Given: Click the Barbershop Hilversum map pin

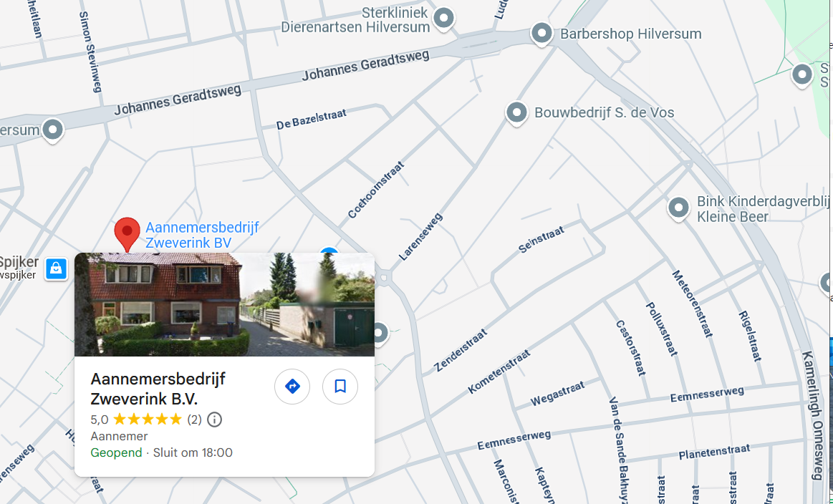Looking at the screenshot, I should pos(542,34).
